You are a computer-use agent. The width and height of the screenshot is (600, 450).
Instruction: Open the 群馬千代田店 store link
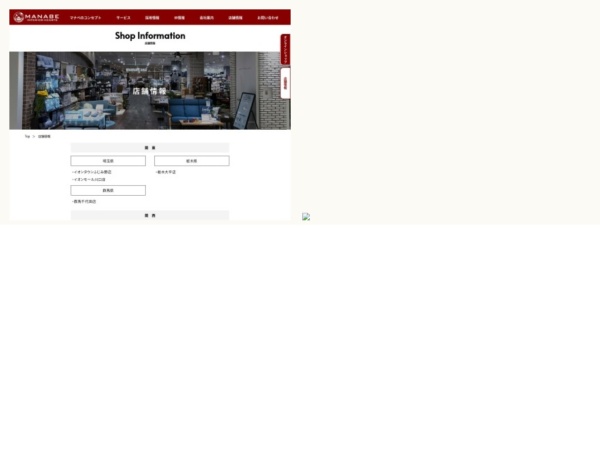(x=84, y=201)
